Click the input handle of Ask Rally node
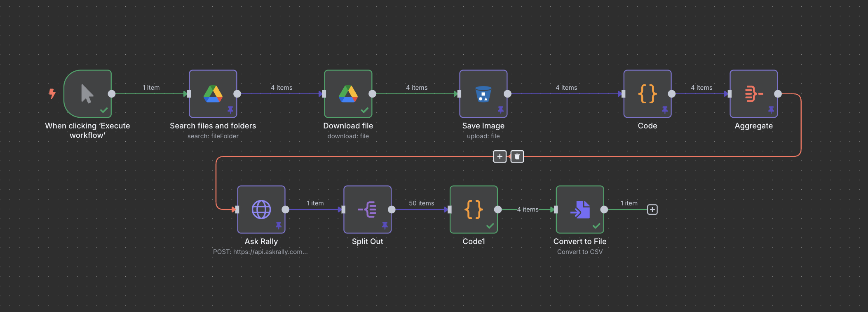The image size is (868, 312). [237, 210]
